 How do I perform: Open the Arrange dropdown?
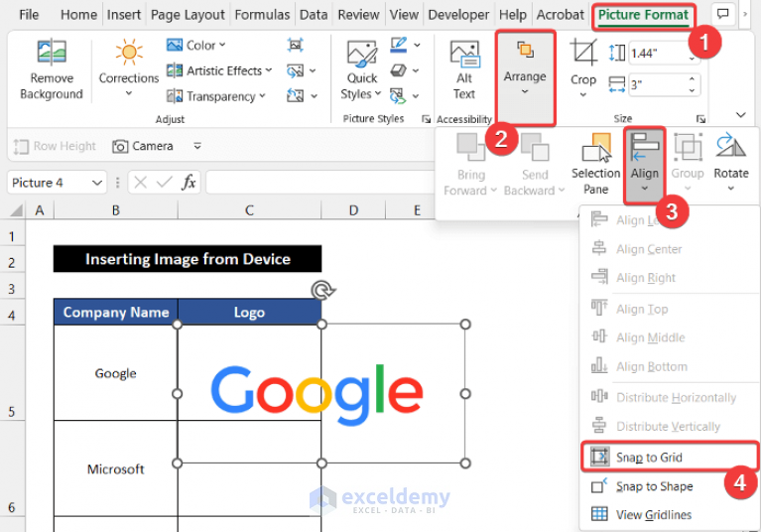coord(525,77)
